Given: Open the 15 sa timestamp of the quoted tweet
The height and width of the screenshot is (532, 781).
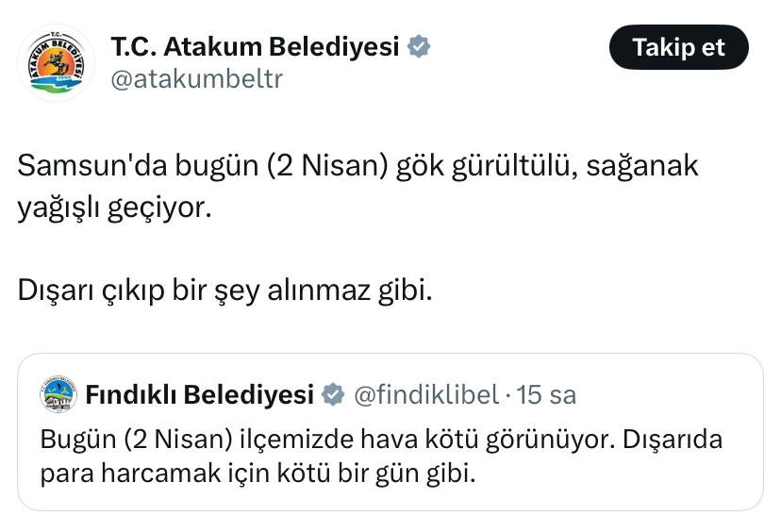Looking at the screenshot, I should click(x=546, y=395).
